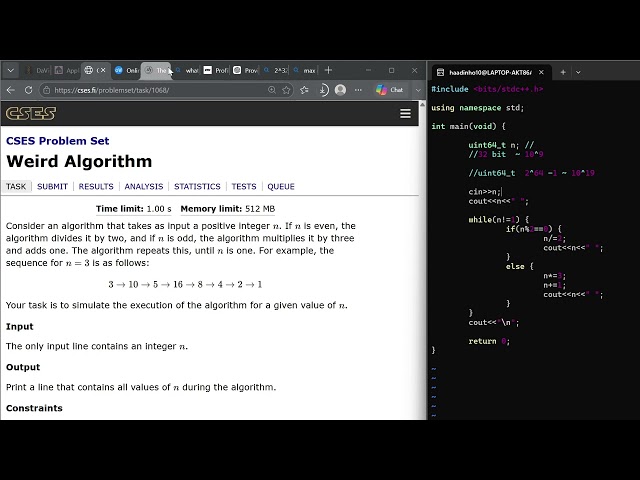Open the browser profile avatar

(x=340, y=90)
